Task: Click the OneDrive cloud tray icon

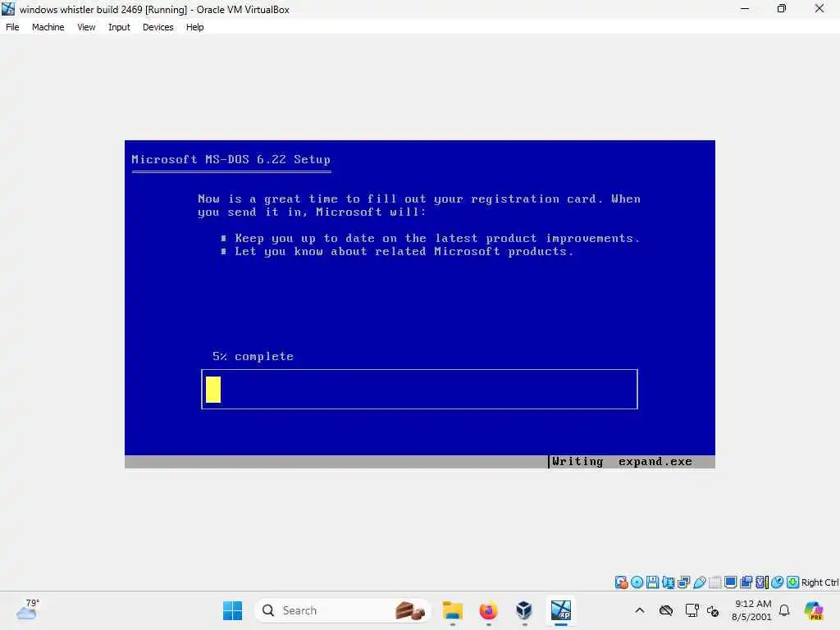Action: tap(666, 610)
